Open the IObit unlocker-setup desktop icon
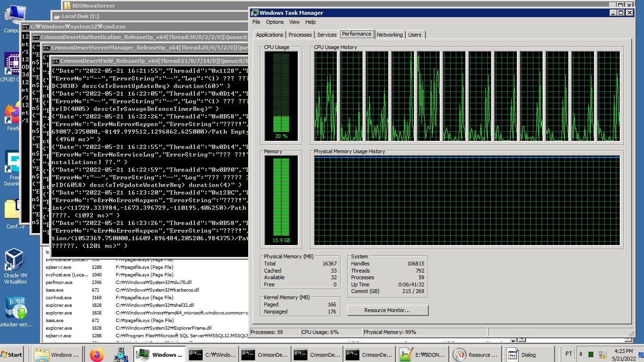The height and width of the screenshot is (362, 644). tap(15, 312)
